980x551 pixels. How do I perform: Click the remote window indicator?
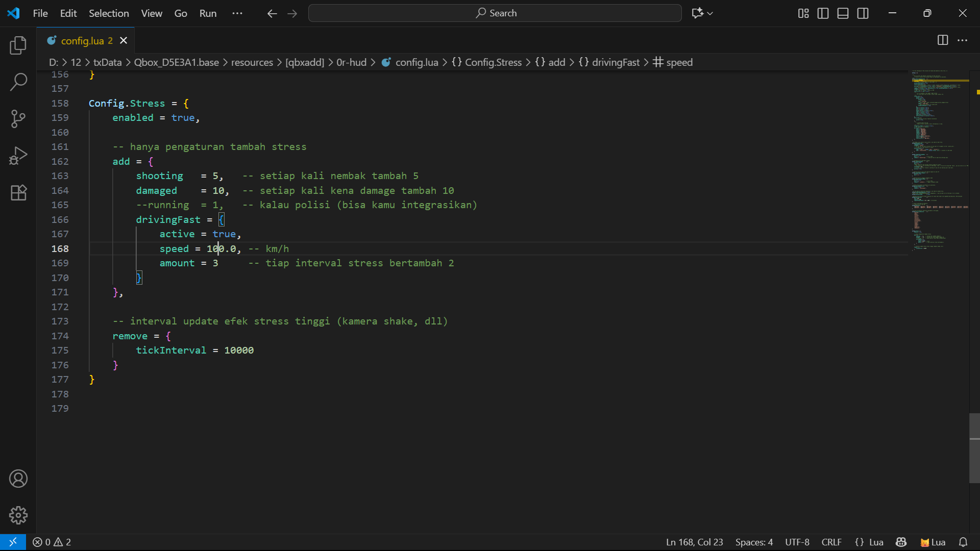(13, 542)
